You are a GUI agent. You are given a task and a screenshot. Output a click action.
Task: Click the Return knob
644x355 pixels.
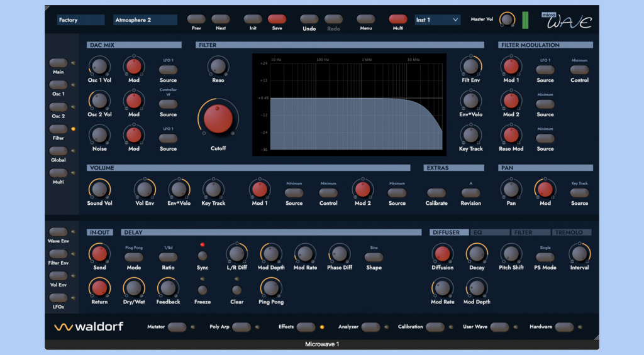click(99, 288)
